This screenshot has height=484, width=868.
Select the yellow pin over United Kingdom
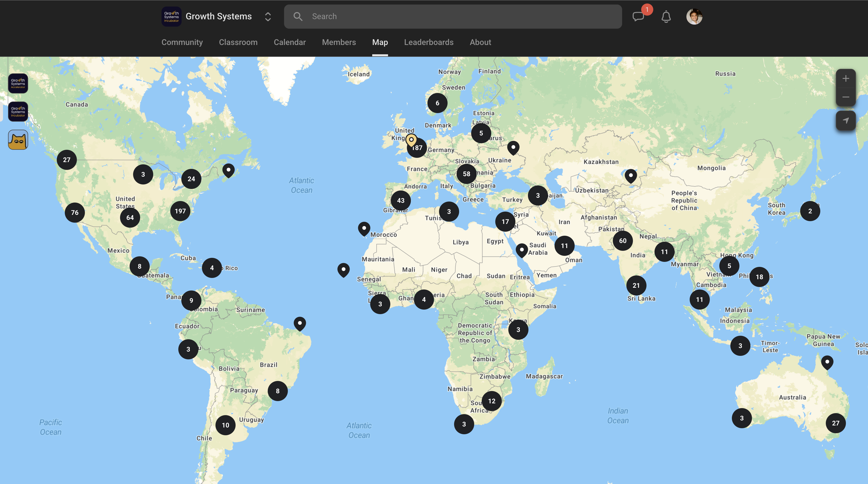tap(411, 140)
